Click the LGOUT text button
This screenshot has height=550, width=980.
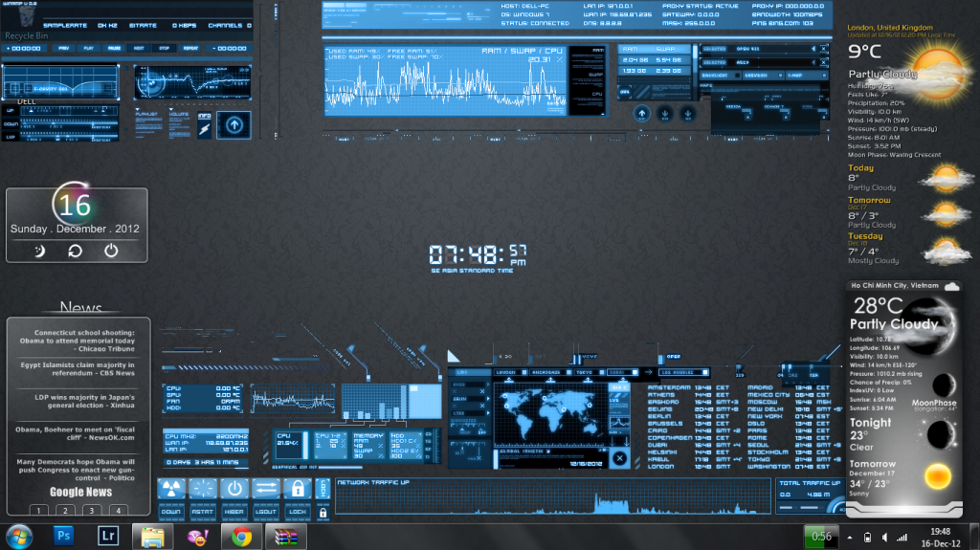(266, 511)
